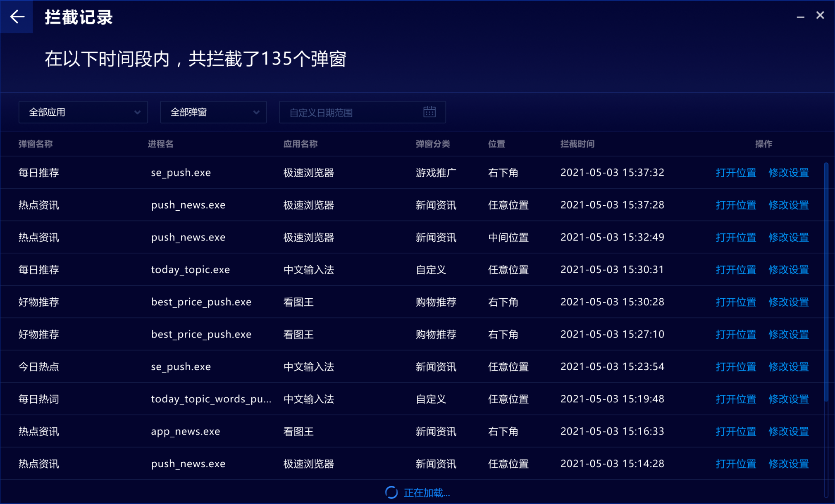
Task: Select the app_news.exe process cell
Action: 186,431
